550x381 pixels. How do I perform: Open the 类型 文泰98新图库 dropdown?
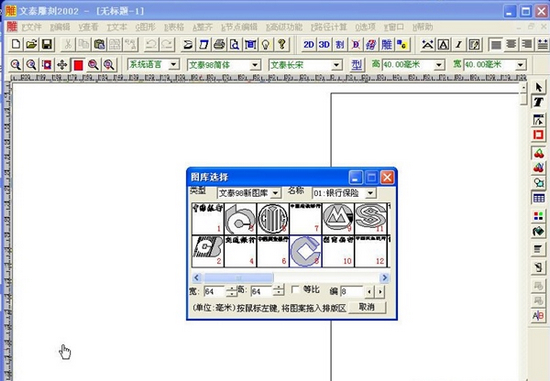pos(276,193)
